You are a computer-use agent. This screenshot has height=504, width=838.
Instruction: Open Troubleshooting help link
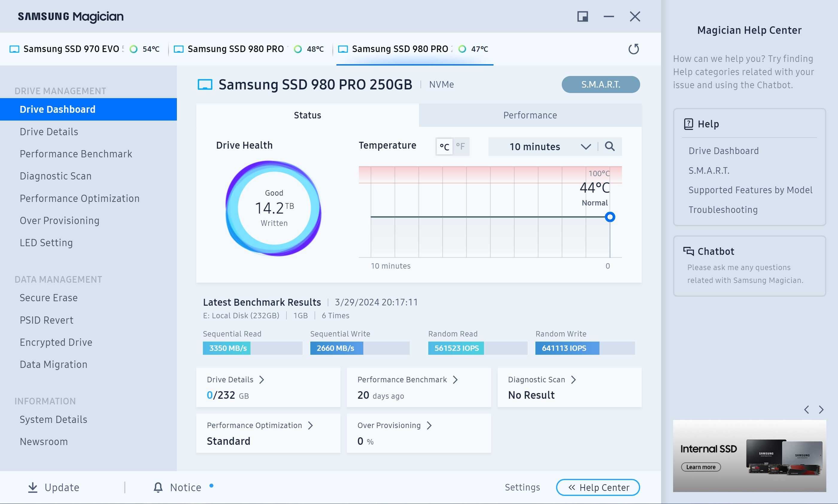(x=723, y=210)
